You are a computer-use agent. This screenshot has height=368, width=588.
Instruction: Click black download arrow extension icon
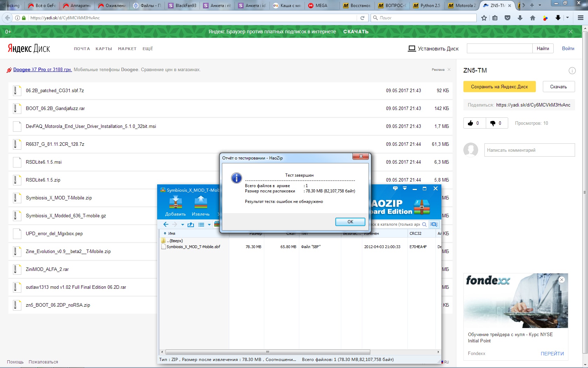click(x=558, y=18)
